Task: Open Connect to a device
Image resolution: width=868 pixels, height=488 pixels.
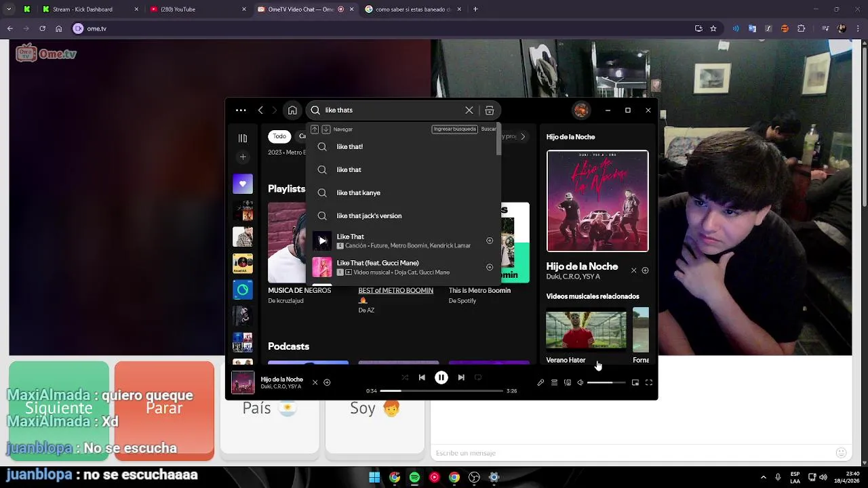Action: click(x=568, y=383)
